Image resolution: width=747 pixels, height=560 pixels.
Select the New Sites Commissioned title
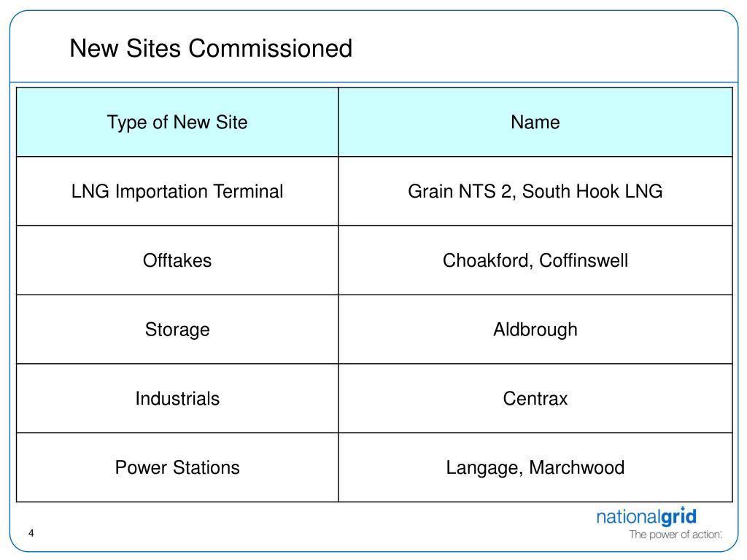tap(211, 49)
